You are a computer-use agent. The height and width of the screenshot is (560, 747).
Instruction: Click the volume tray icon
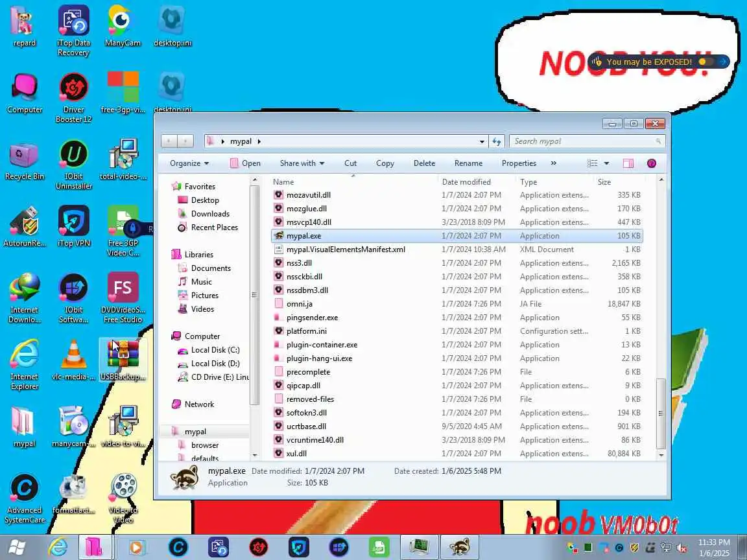click(x=682, y=548)
